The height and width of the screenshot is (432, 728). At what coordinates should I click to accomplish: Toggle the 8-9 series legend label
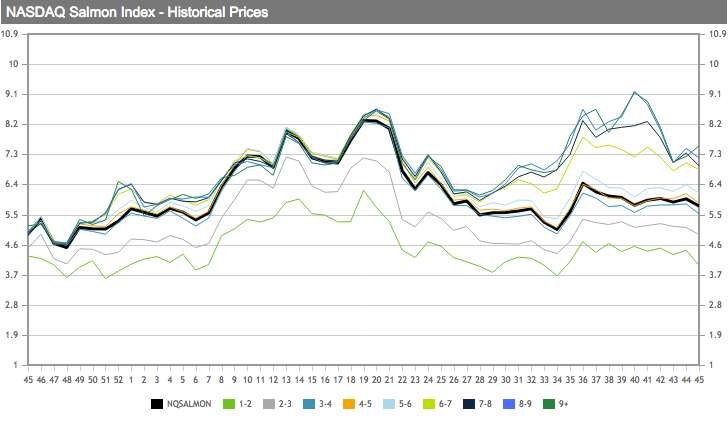tap(525, 404)
